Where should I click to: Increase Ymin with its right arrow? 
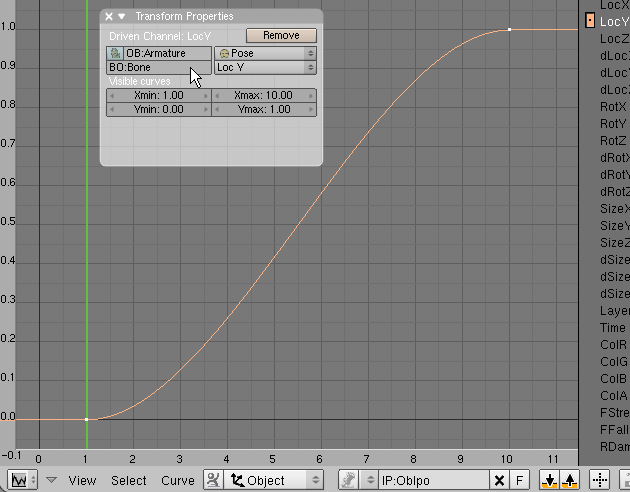pos(206,110)
